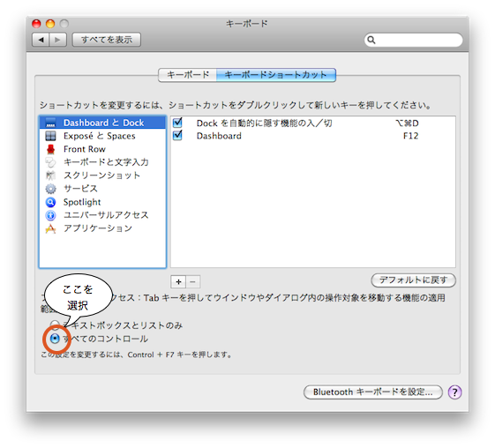Click the サービス gear icon
Screen dimensions: 495x448
(x=50, y=189)
